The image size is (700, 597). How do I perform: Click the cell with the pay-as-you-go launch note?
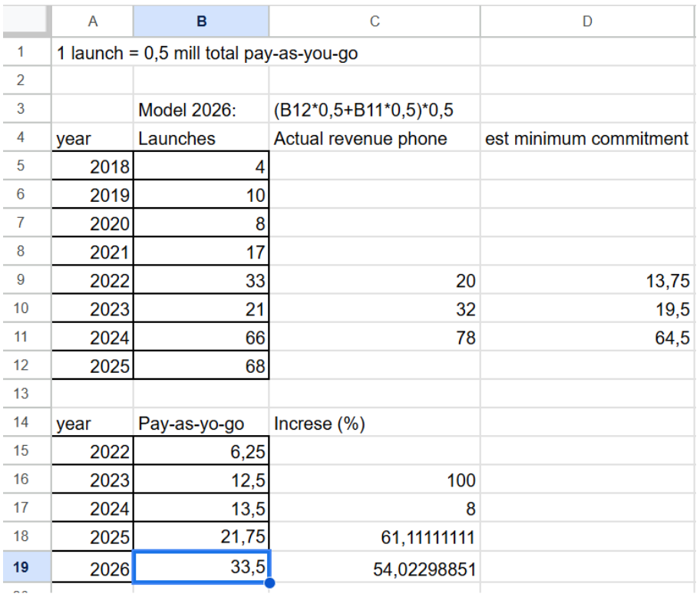point(207,54)
